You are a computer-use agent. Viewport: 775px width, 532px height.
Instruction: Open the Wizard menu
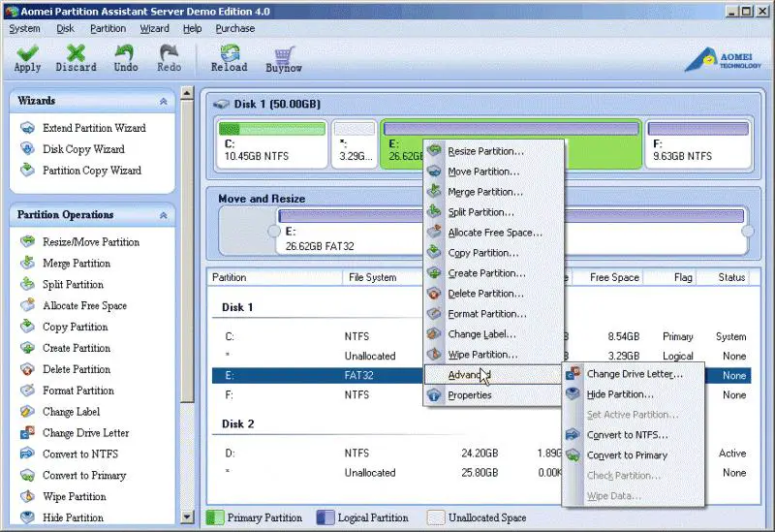click(x=154, y=29)
